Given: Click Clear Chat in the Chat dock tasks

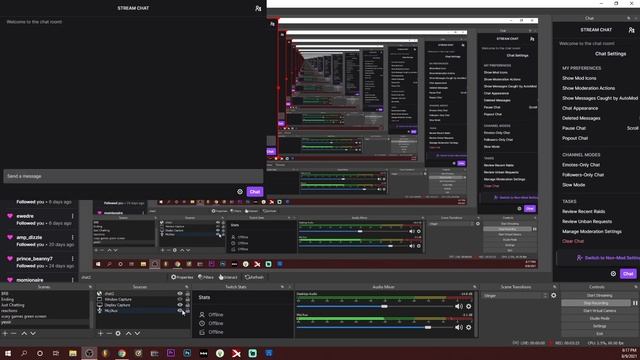Looking at the screenshot, I should pos(573,241).
